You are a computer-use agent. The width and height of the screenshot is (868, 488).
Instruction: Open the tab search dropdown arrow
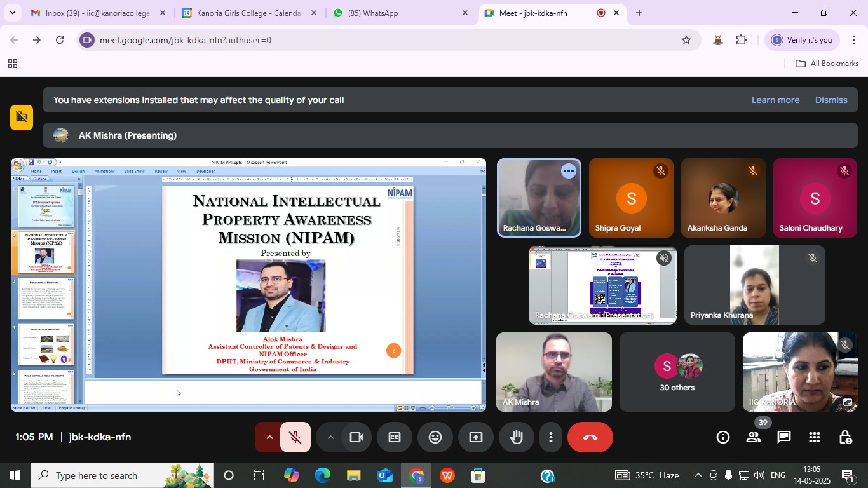12,13
